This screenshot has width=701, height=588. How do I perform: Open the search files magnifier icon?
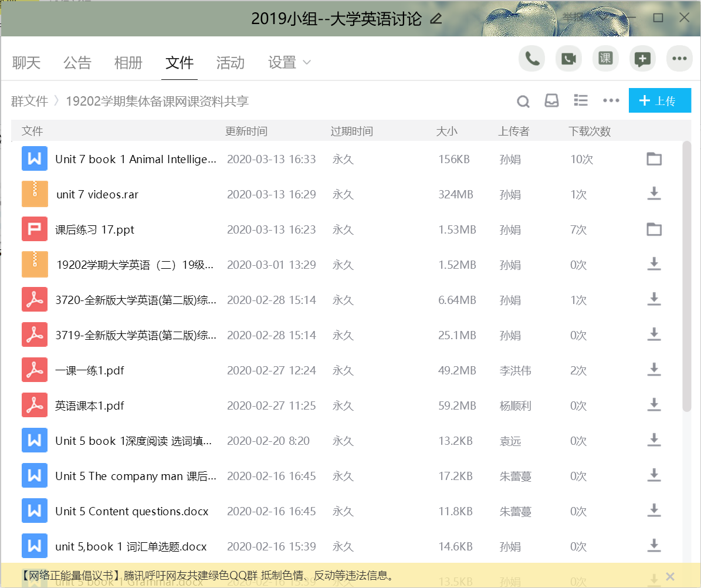[x=523, y=102]
